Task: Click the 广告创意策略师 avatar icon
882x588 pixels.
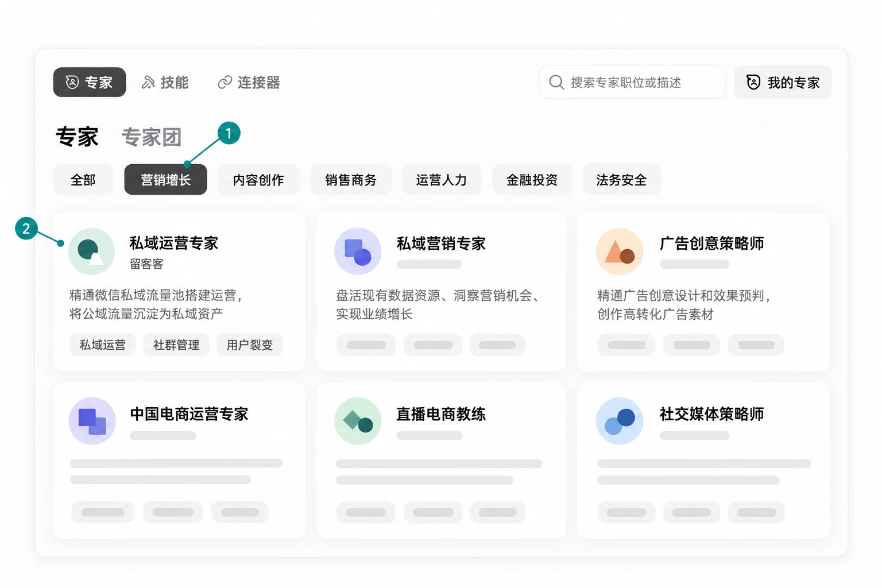Action: 620,252
